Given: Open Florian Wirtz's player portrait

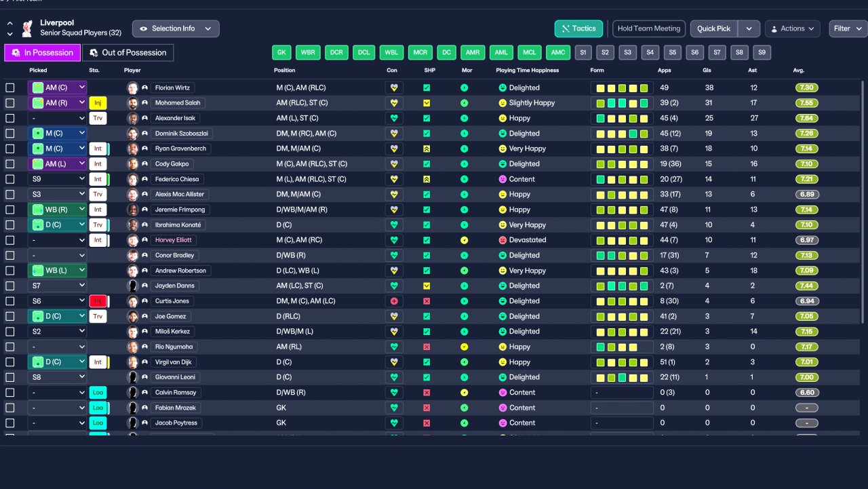Looking at the screenshot, I should (133, 87).
